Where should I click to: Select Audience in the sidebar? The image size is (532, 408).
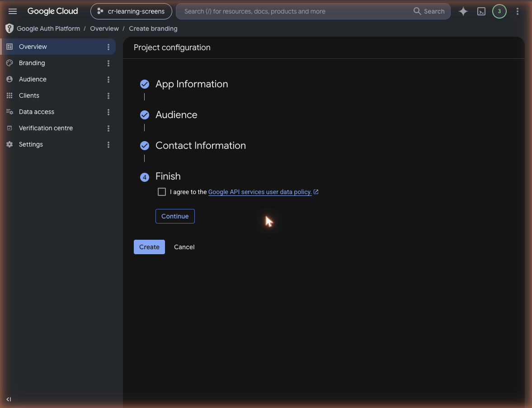33,79
